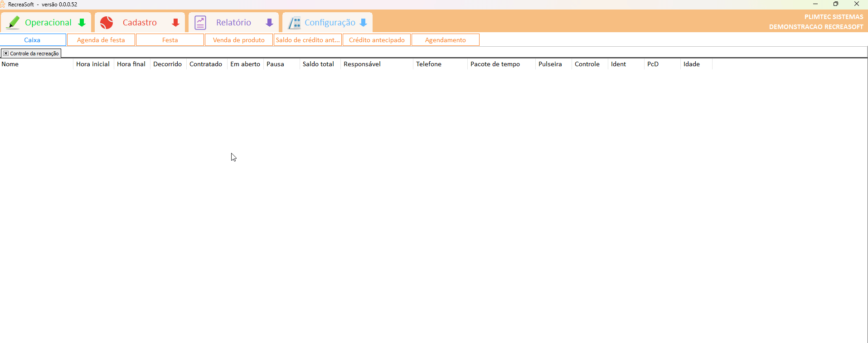This screenshot has width=868, height=343.
Task: Expand the Configuração menu blue arrow
Action: (363, 23)
